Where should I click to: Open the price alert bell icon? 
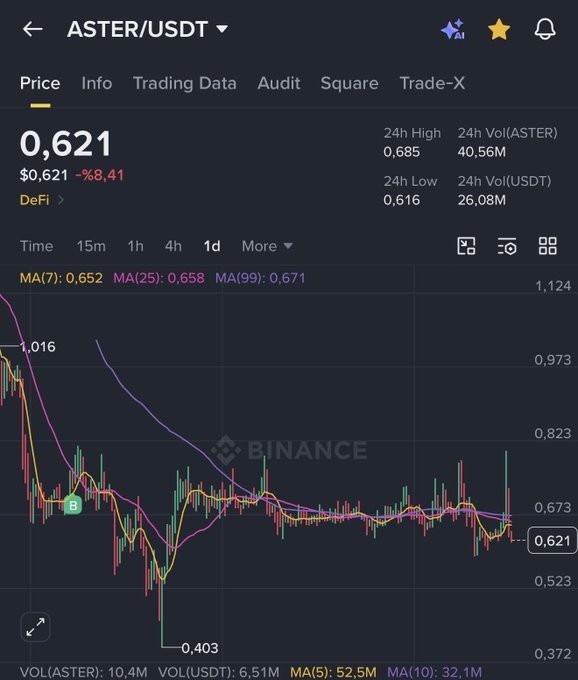[x=545, y=29]
